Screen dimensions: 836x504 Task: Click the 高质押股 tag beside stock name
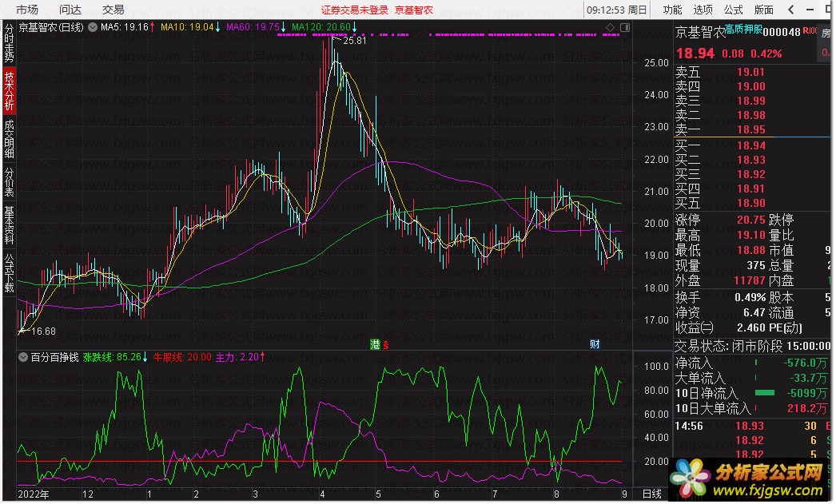743,30
